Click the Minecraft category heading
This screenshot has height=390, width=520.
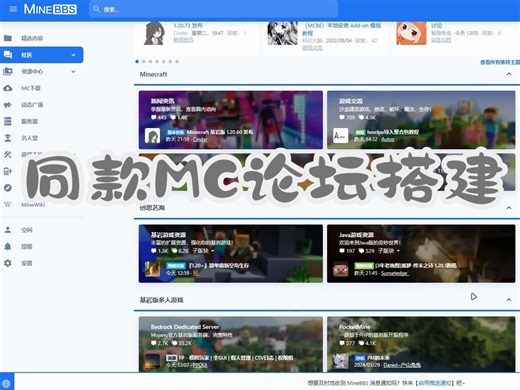153,74
